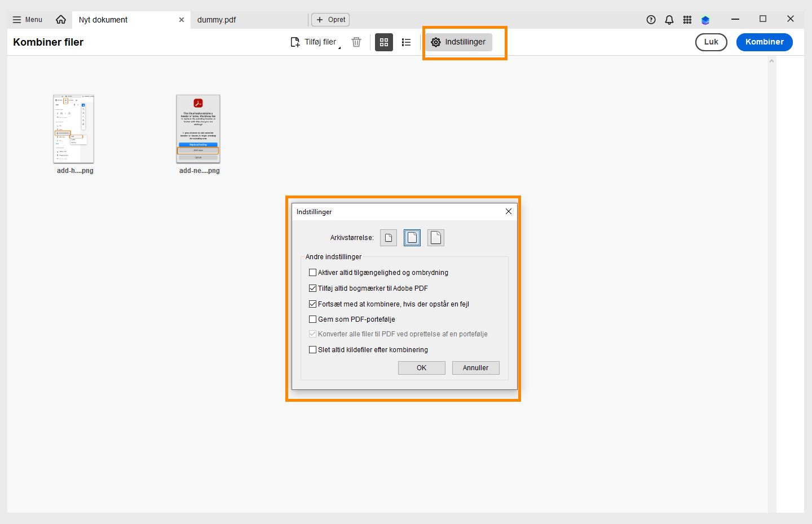Click the blue Kombiner button
Viewport: 812px width, 524px height.
(765, 42)
